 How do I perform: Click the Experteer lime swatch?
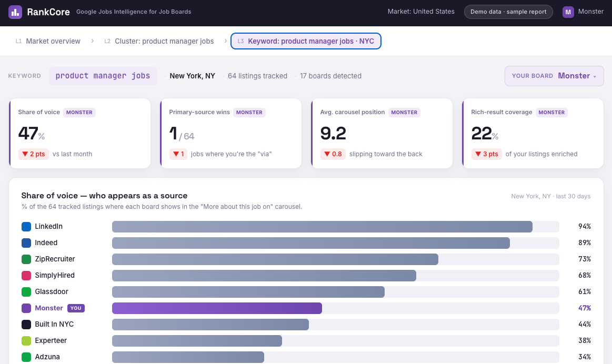point(26,340)
